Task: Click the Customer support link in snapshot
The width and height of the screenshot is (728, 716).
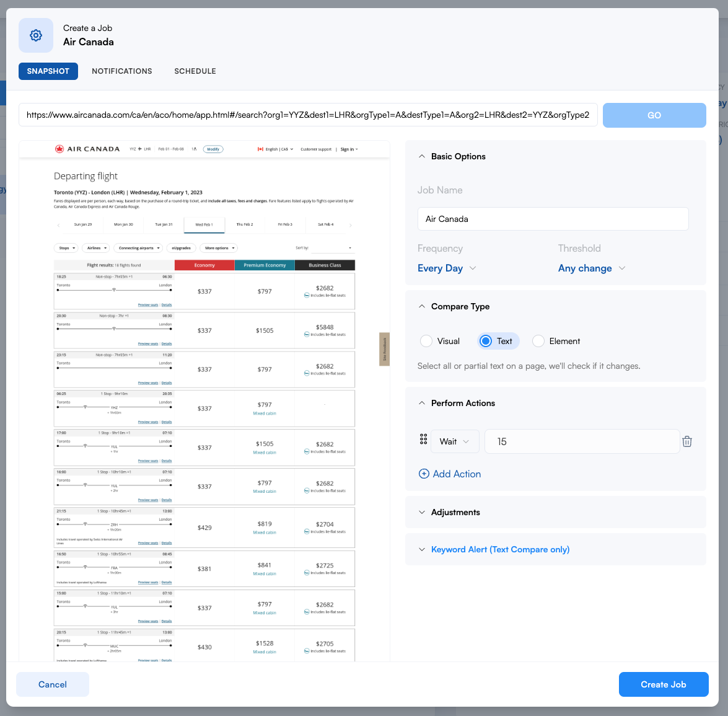Action: click(x=316, y=149)
